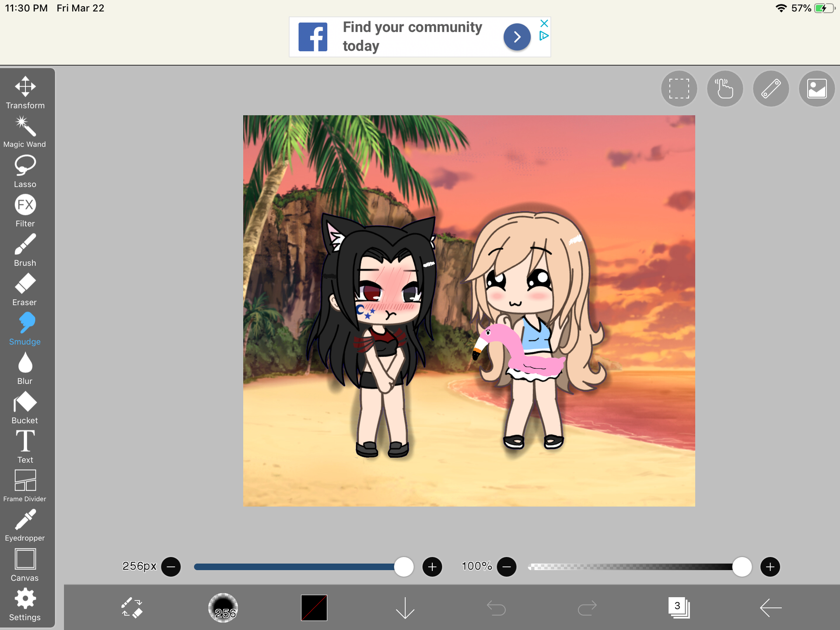Screen dimensions: 840x630
Task: Open the layers panel showing 3
Action: [x=679, y=608]
